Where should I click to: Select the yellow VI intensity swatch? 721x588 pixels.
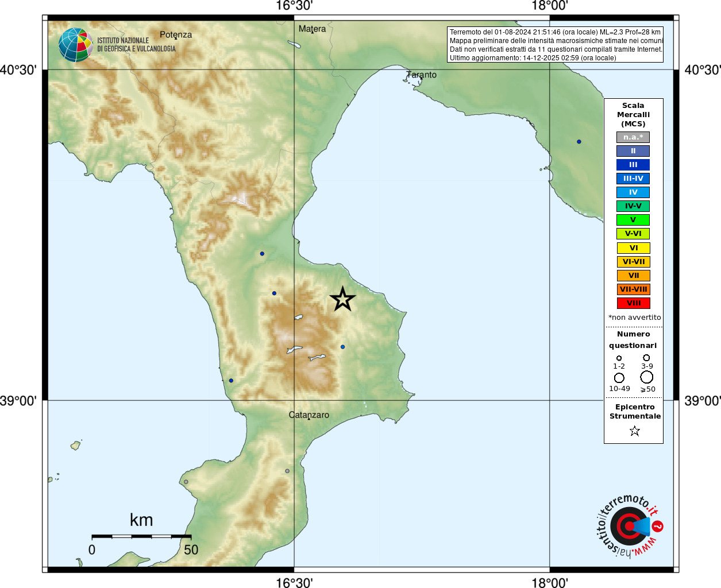tap(633, 248)
